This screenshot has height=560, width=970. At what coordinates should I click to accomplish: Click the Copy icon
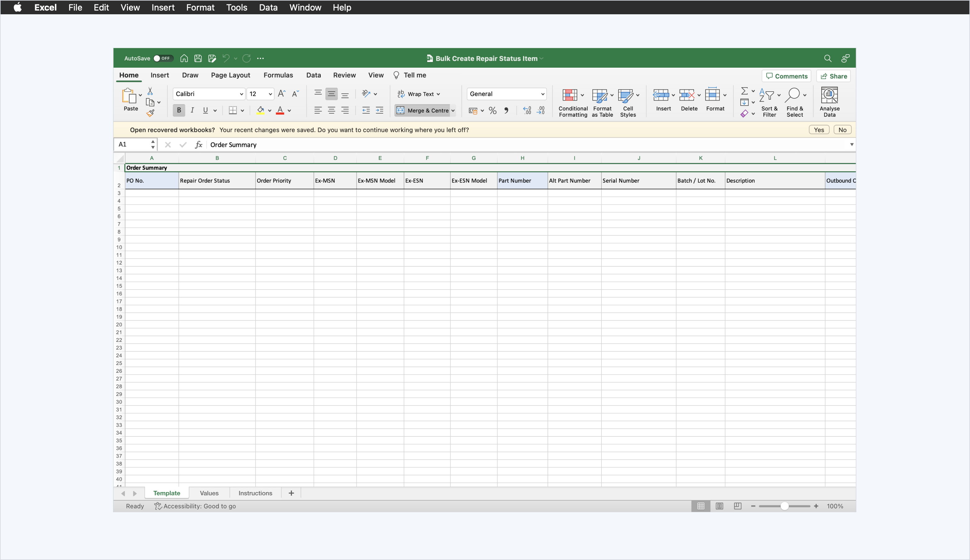click(x=150, y=102)
